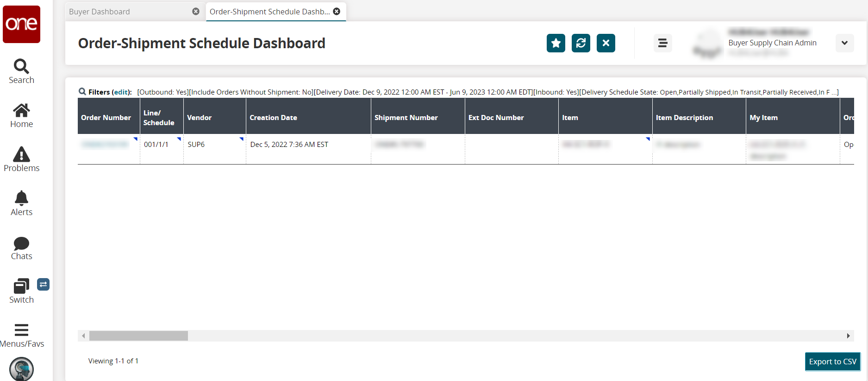Expand the user profile dropdown chevron

[844, 43]
